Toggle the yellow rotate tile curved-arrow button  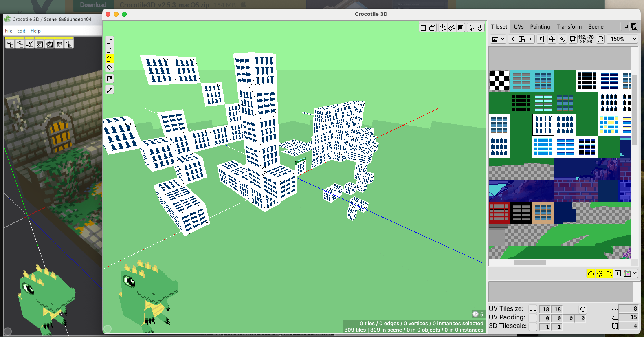609,273
